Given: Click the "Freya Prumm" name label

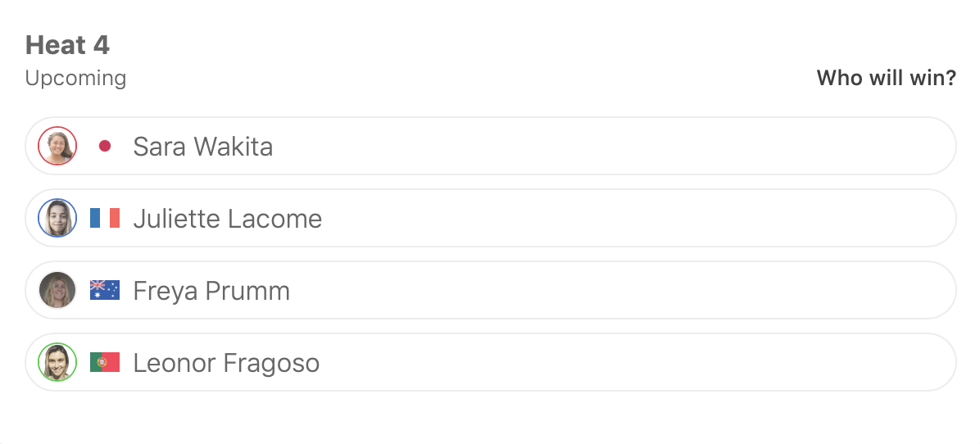Looking at the screenshot, I should pyautogui.click(x=211, y=291).
